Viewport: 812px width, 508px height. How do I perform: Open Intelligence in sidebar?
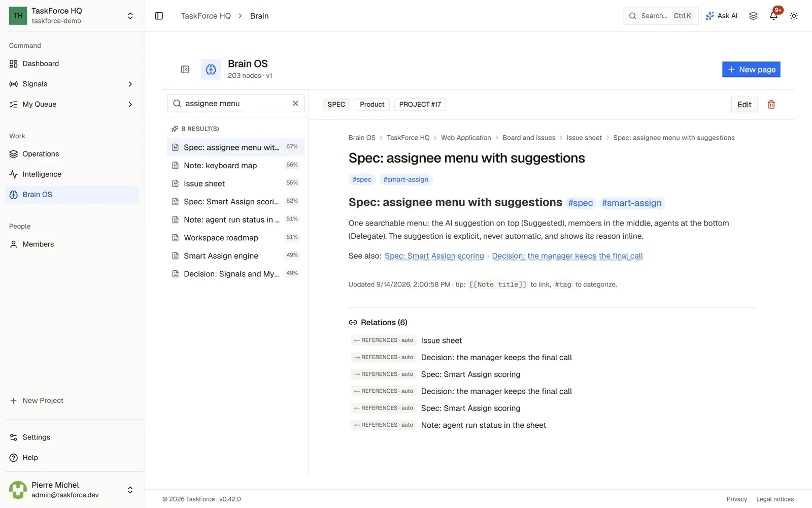[x=72, y=174]
